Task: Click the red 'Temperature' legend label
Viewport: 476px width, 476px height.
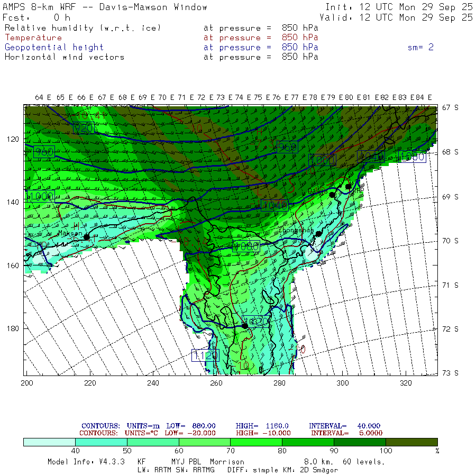Action: click(33, 38)
